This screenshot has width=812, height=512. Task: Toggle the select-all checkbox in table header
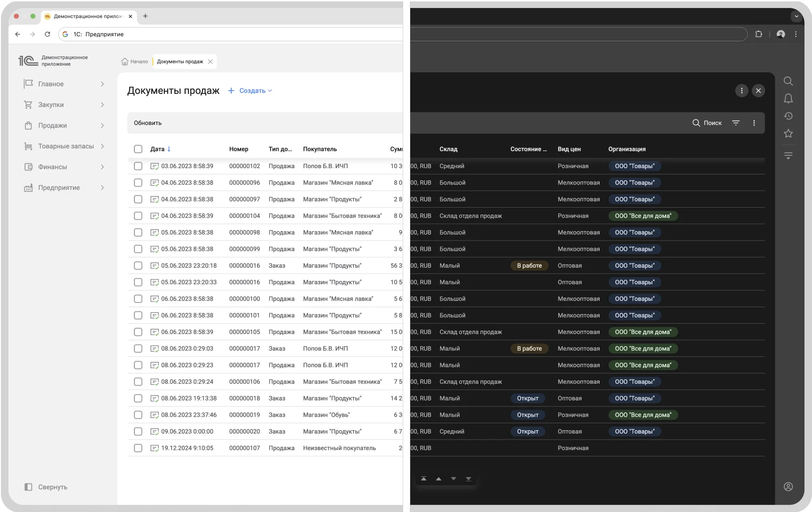[138, 149]
